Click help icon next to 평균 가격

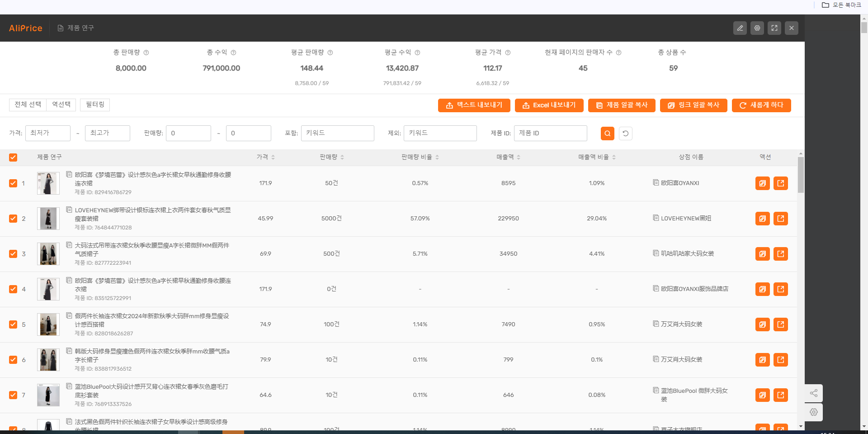pyautogui.click(x=508, y=52)
